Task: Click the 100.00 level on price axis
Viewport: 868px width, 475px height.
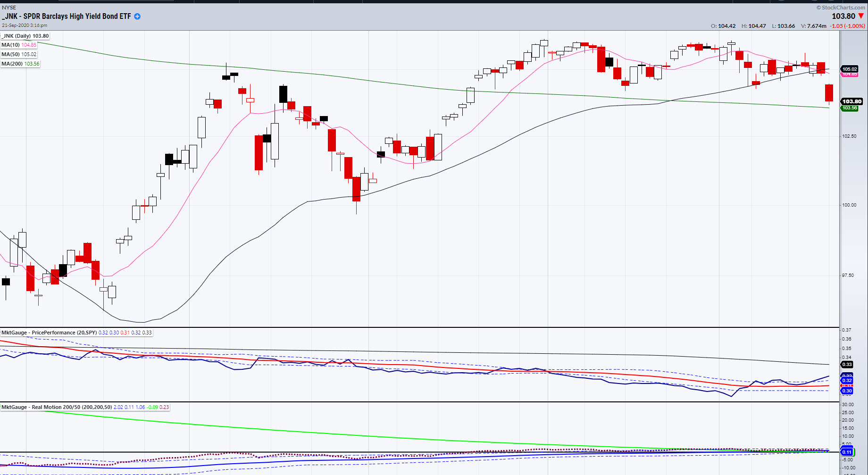Action: 849,205
